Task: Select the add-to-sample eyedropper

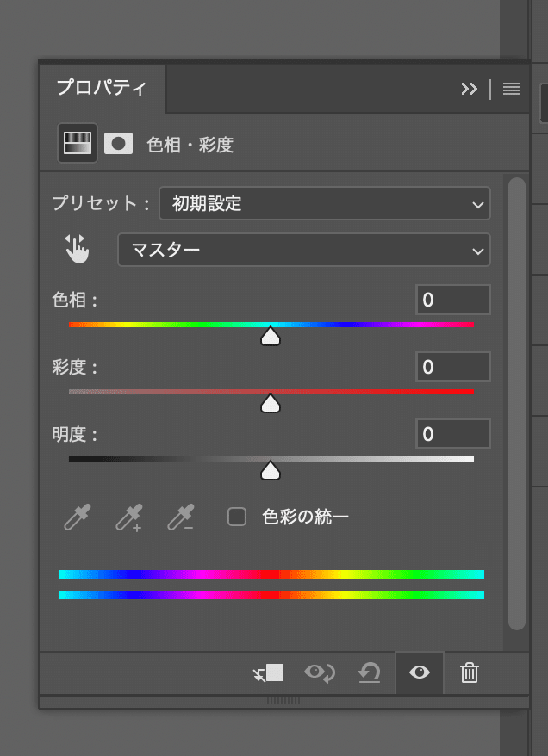Action: point(128,517)
